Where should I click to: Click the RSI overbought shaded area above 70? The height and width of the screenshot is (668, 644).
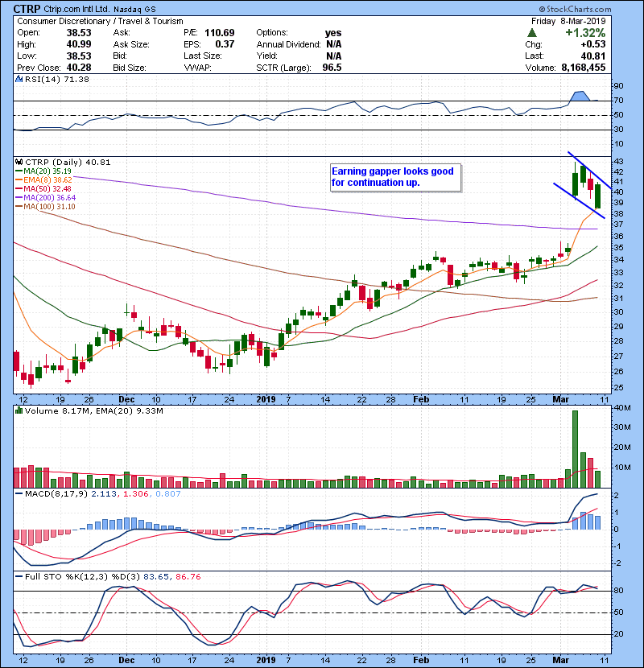click(x=580, y=96)
